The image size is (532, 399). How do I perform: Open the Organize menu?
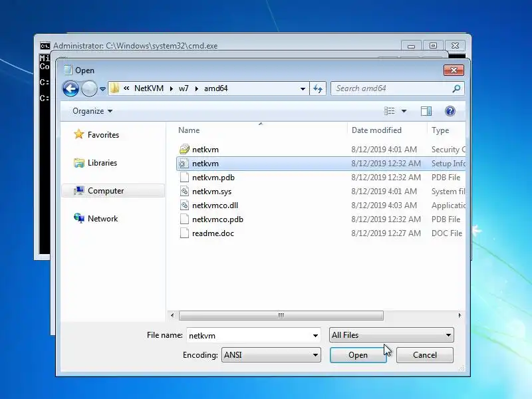(92, 111)
